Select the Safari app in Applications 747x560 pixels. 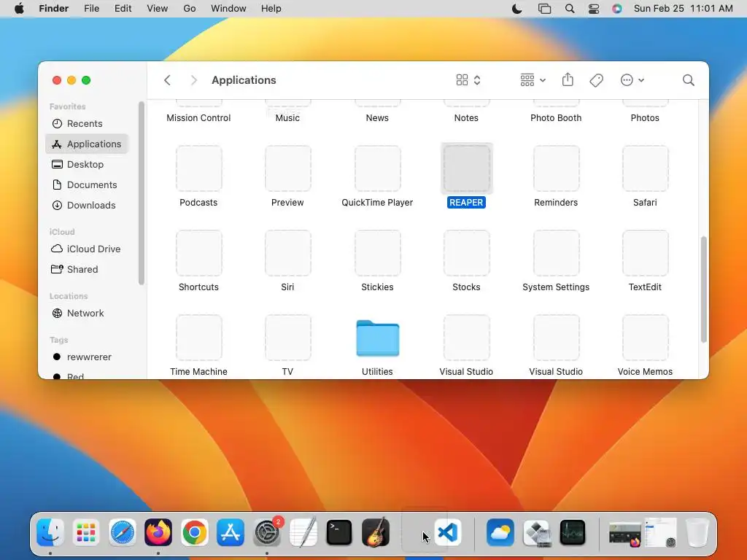pos(645,168)
